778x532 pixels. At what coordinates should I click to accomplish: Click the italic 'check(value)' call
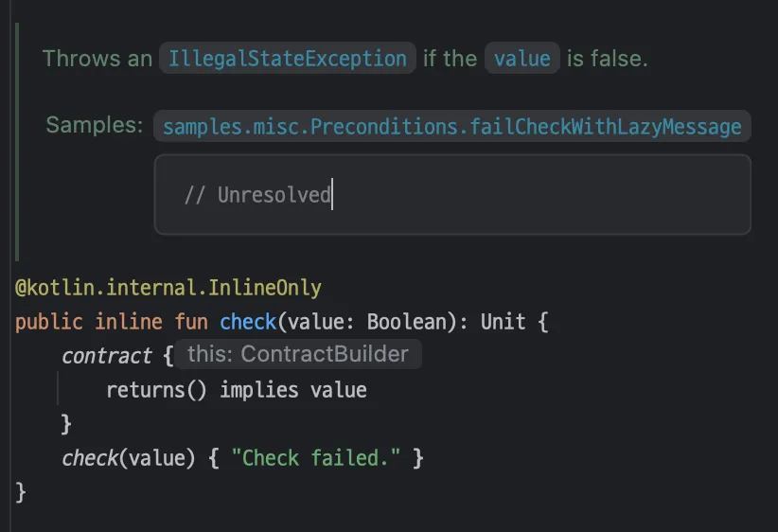(x=128, y=458)
